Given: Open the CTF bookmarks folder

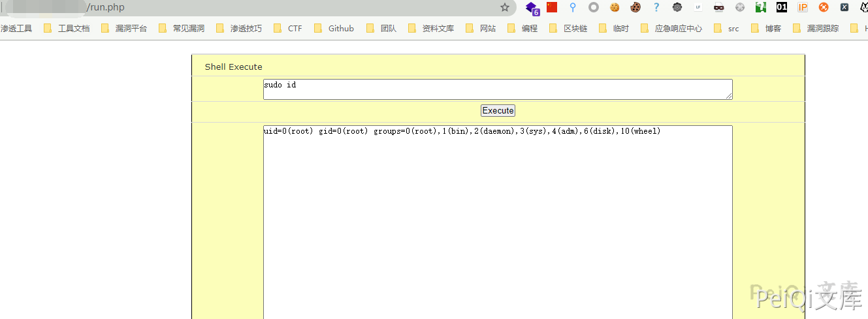Looking at the screenshot, I should (x=288, y=29).
